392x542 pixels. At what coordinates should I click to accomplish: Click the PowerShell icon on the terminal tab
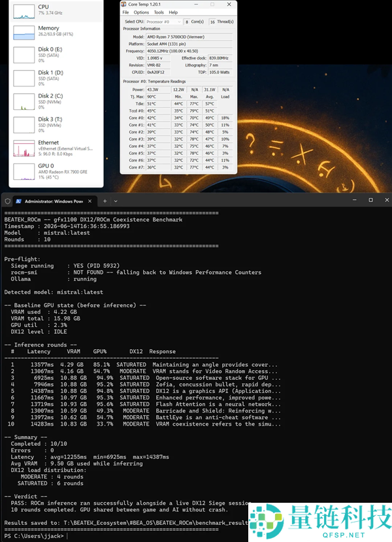point(19,201)
